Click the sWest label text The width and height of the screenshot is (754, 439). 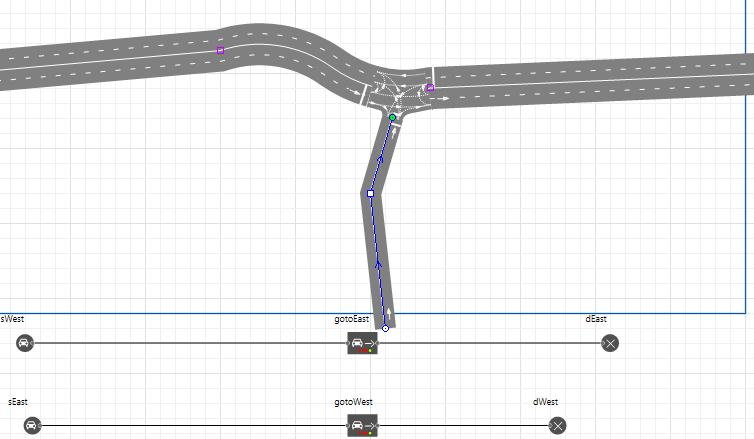coord(12,319)
